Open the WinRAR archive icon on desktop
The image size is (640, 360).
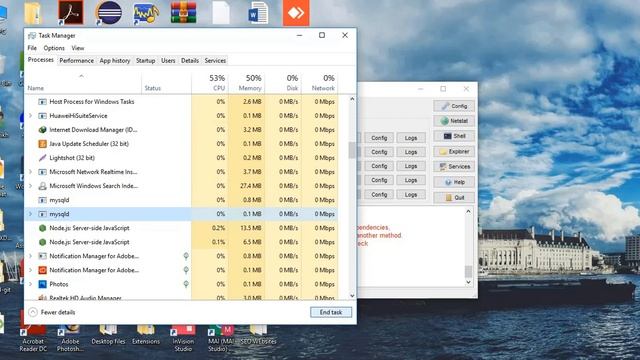click(183, 12)
